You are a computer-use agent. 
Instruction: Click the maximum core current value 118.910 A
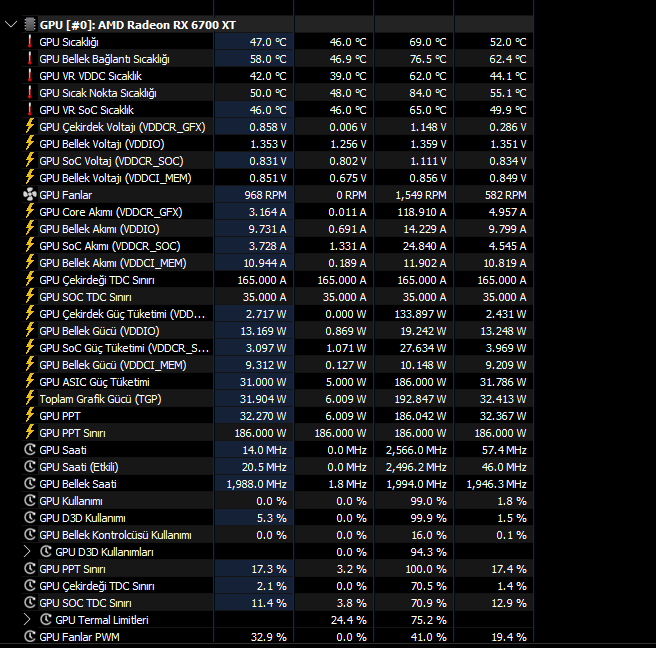point(422,212)
